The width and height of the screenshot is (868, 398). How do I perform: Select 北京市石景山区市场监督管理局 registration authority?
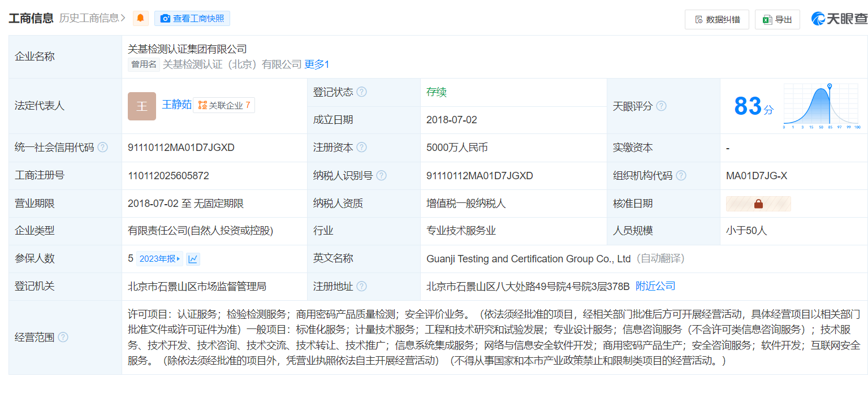197,287
